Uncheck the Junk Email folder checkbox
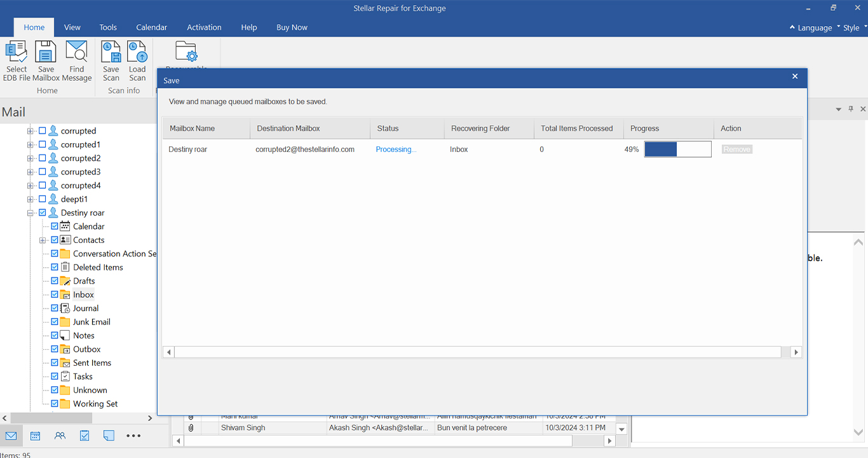This screenshot has width=868, height=458. coord(55,322)
